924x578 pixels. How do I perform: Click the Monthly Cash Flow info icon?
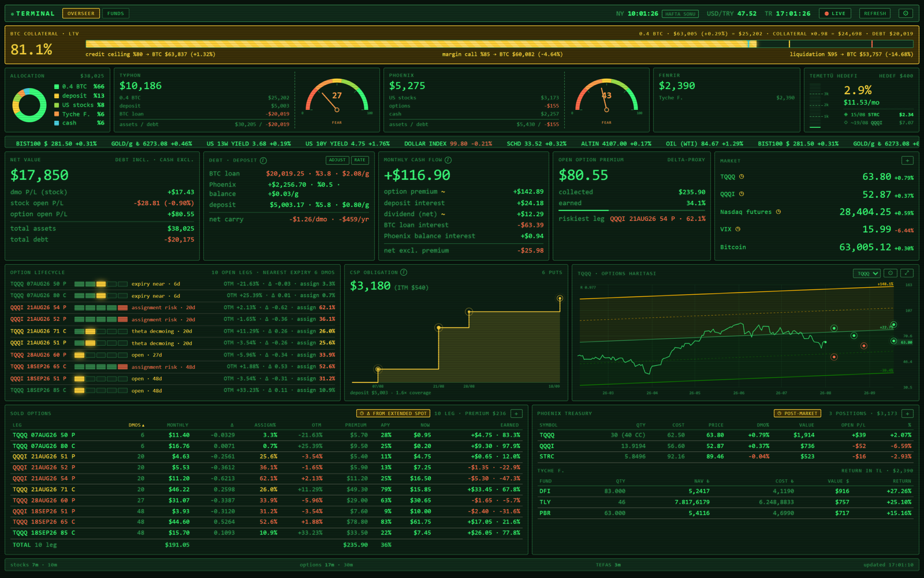[448, 160]
